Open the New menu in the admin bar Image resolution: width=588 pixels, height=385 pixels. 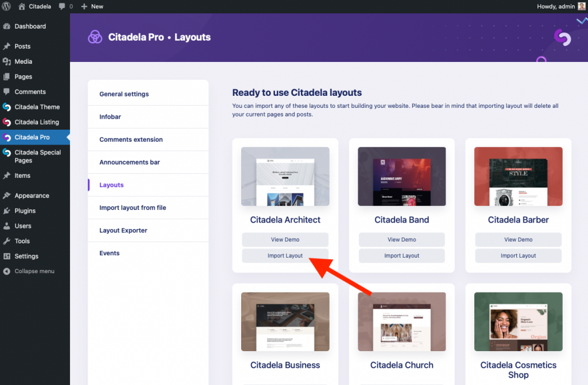92,6
